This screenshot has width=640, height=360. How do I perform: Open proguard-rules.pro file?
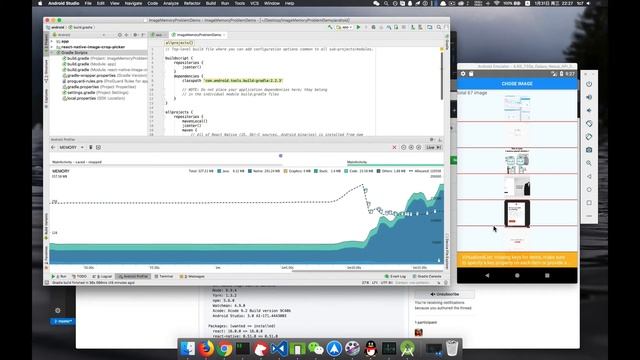(104, 81)
